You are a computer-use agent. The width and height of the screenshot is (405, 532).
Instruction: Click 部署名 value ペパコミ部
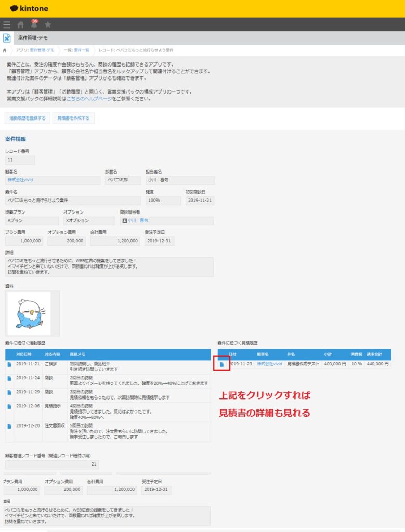[x=123, y=180]
